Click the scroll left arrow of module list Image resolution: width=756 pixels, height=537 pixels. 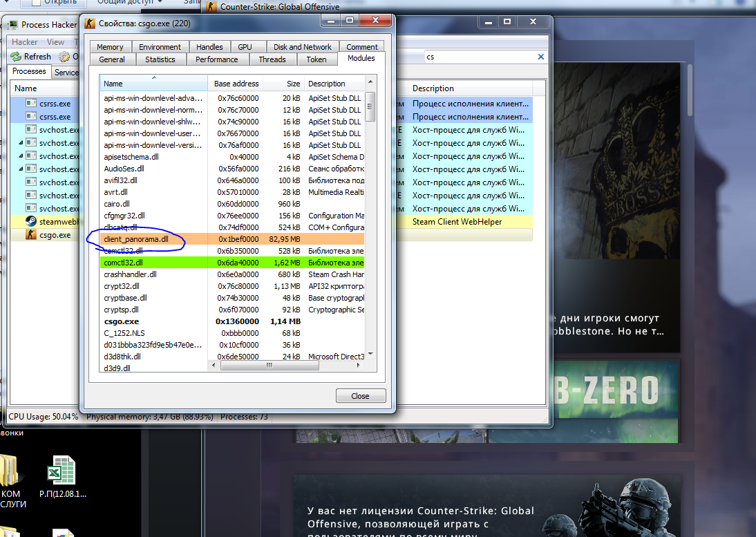[214, 366]
